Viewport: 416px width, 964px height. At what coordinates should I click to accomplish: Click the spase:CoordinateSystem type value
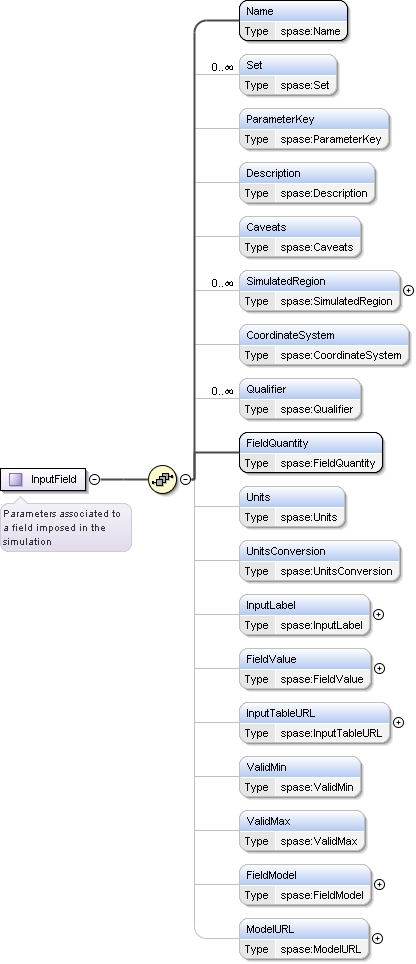pyautogui.click(x=341, y=355)
